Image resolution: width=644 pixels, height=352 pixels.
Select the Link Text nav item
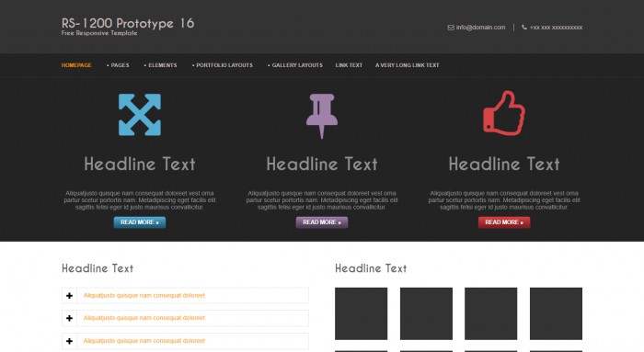pyautogui.click(x=349, y=65)
